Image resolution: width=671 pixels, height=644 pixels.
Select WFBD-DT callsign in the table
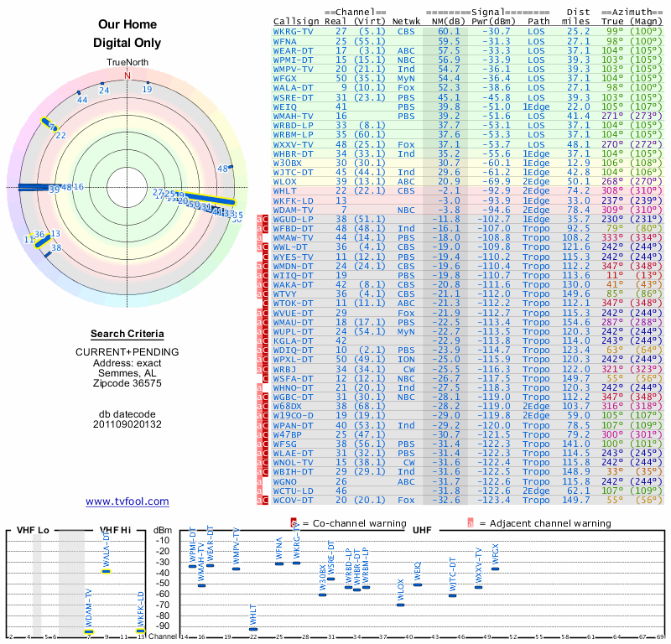293,228
